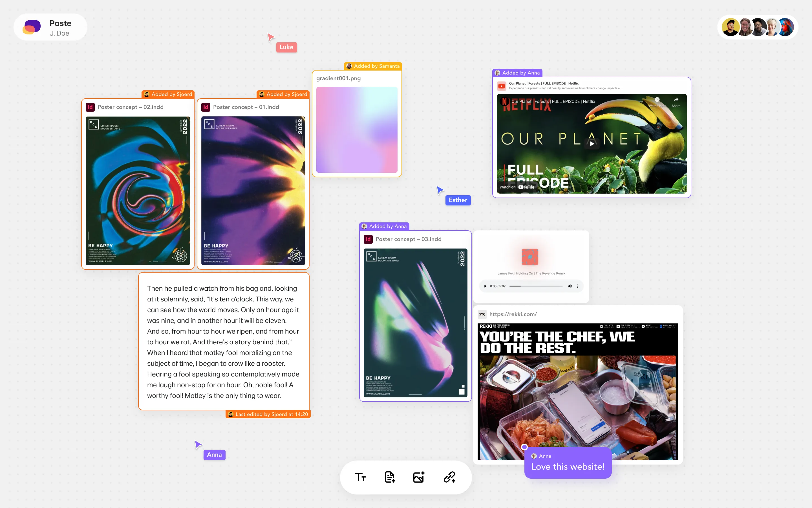Click "James Fox | Holding On" track title
The width and height of the screenshot is (812, 508).
[x=531, y=273]
